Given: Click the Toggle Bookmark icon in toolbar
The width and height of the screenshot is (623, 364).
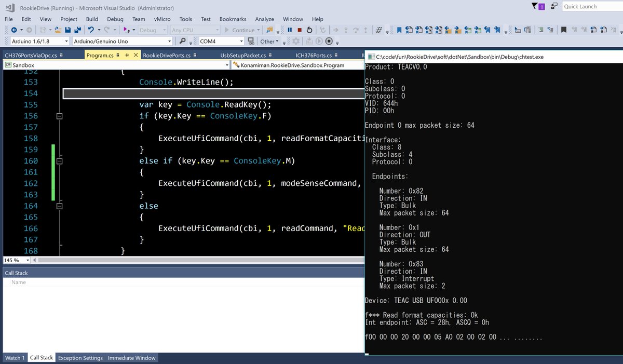Looking at the screenshot, I should (399, 30).
